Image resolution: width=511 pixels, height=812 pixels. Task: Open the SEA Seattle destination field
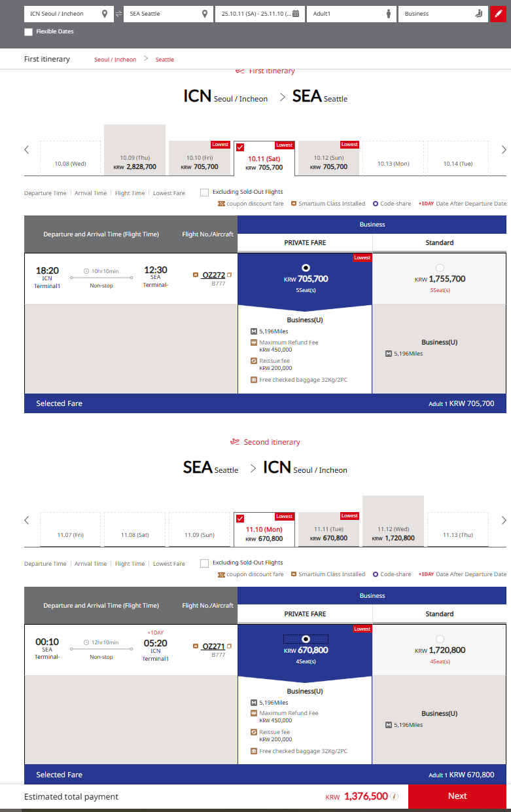click(167, 14)
